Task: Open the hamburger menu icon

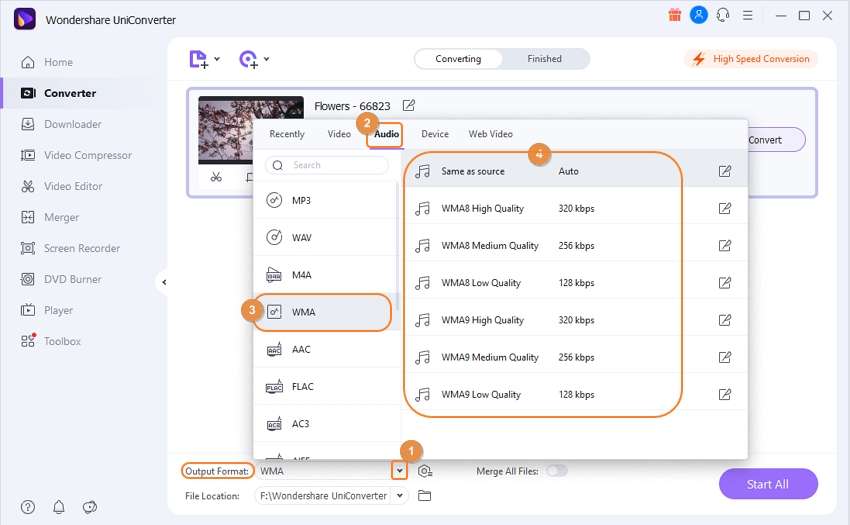Action: (748, 15)
